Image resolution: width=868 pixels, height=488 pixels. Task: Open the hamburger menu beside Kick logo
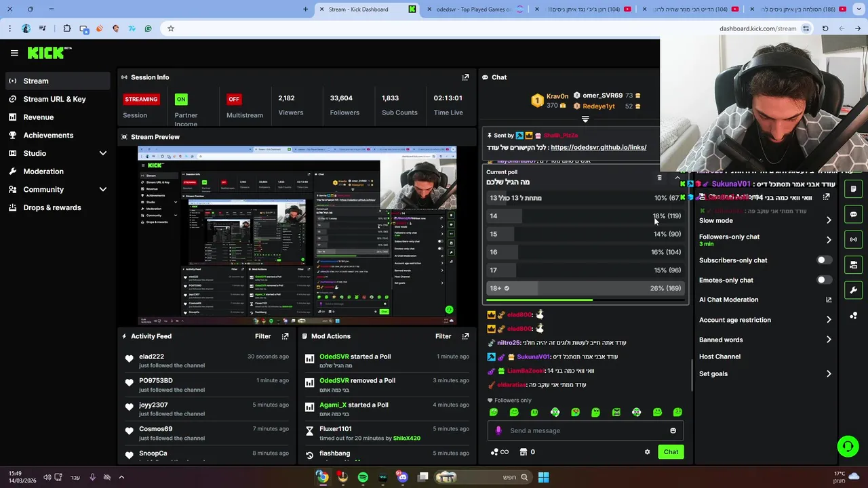point(14,53)
